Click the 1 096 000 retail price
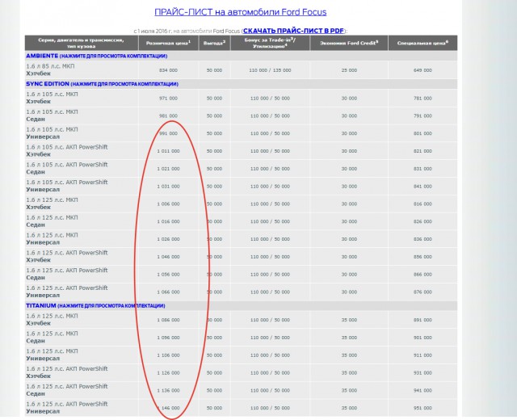Image resolution: width=517 pixels, height=420 pixels. [168, 338]
